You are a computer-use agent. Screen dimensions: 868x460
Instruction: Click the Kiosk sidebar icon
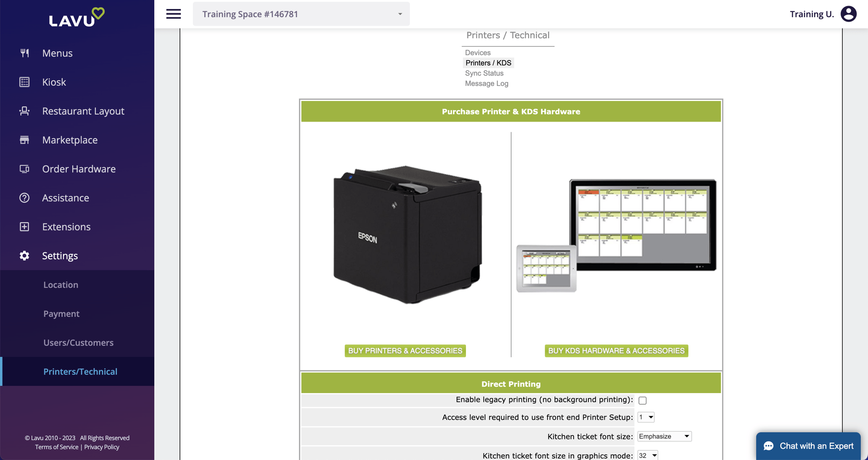(24, 82)
